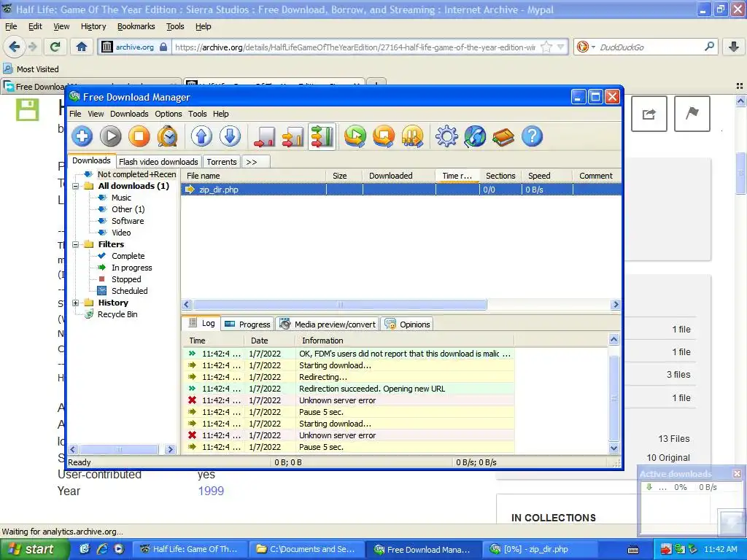Open FDM Downloads menu
This screenshot has height=560, width=747.
point(129,114)
